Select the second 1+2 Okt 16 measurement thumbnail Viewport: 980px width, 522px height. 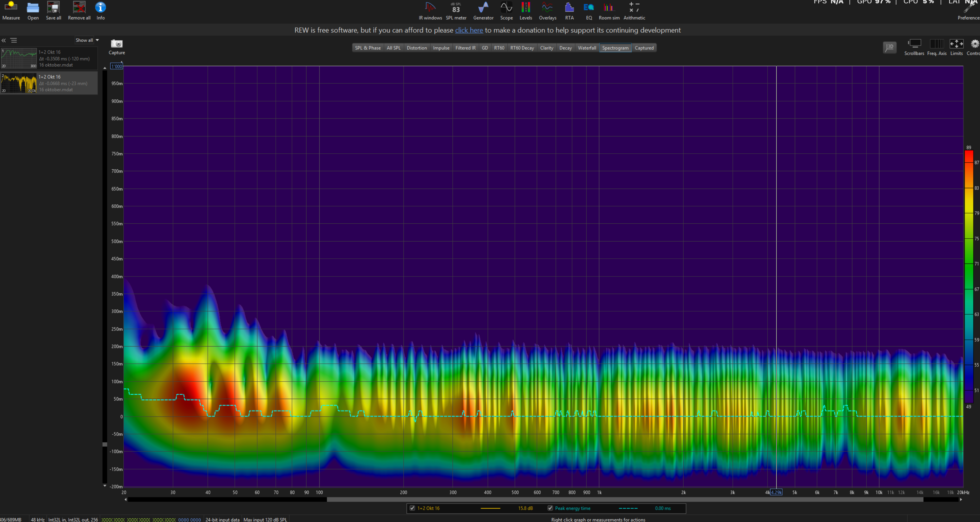click(19, 83)
